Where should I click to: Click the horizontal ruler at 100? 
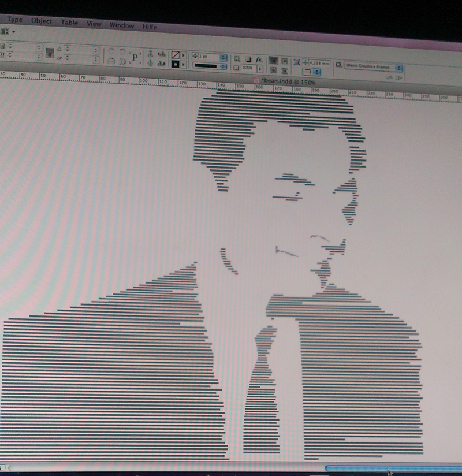[x=143, y=81]
